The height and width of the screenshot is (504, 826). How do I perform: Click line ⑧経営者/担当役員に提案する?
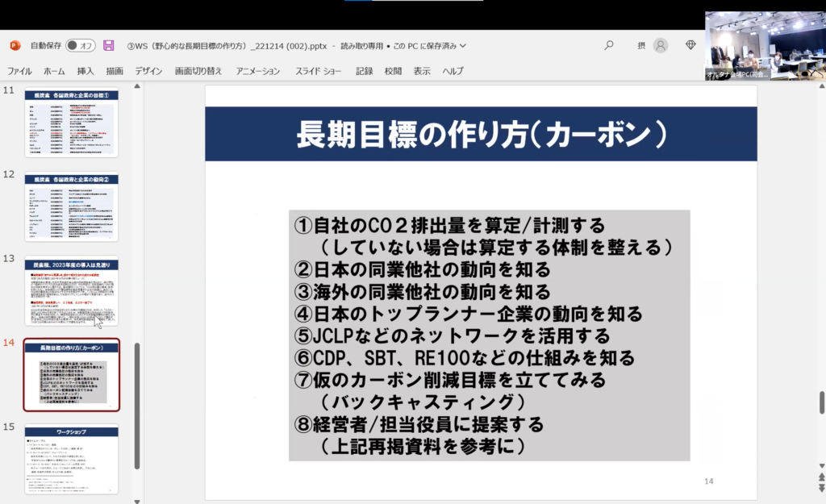(x=419, y=424)
